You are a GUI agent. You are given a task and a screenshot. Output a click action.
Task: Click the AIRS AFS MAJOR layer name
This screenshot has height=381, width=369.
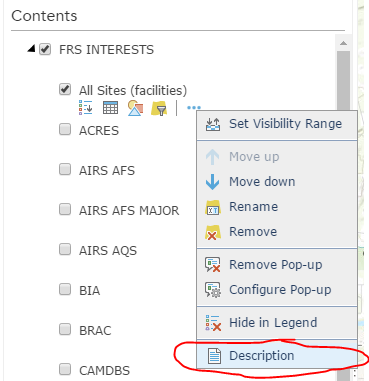(129, 211)
